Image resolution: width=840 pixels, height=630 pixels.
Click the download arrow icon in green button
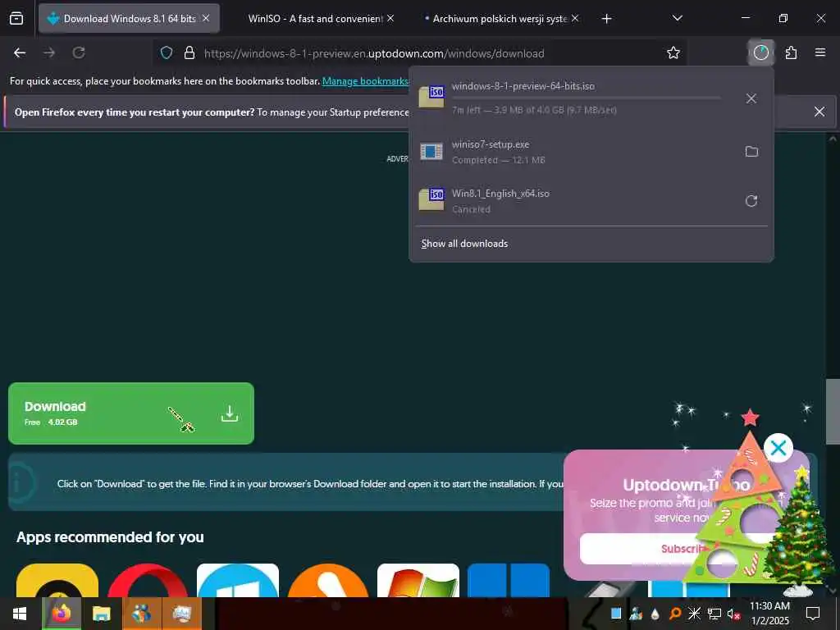point(230,413)
